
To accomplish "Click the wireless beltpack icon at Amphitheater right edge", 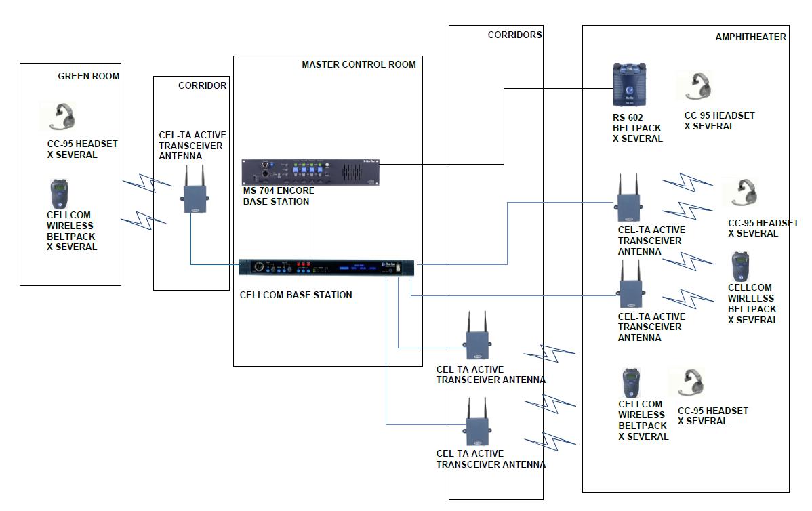I will point(741,266).
